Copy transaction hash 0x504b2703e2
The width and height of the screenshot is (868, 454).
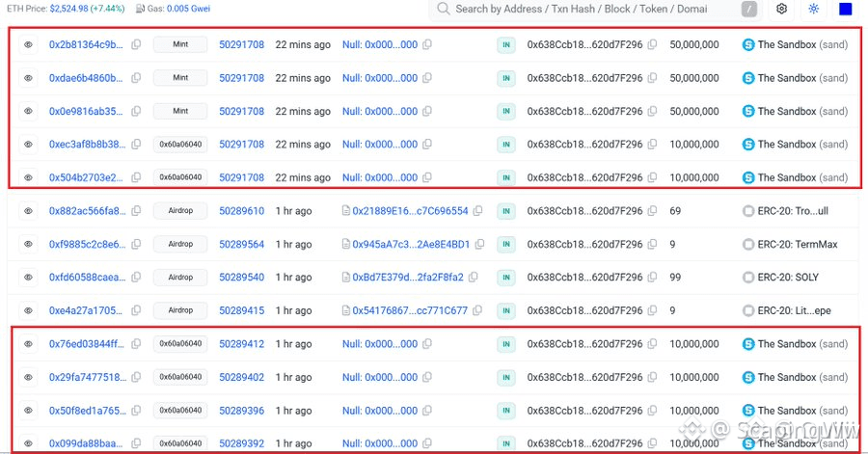(136, 177)
